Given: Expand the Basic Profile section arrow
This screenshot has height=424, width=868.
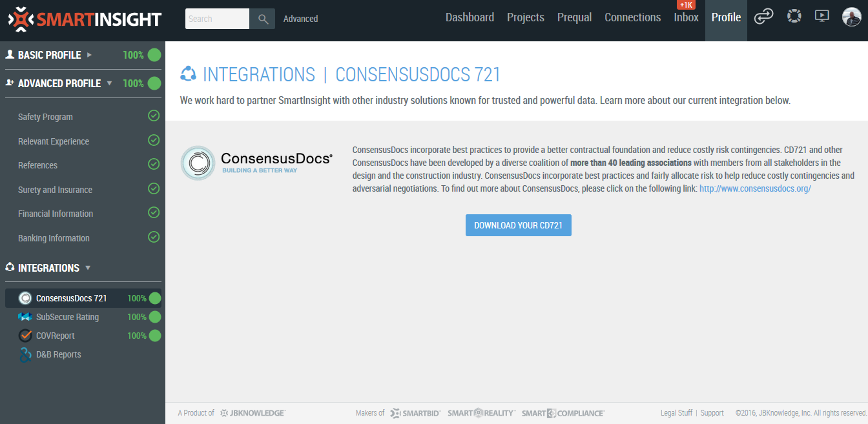Looking at the screenshot, I should [x=89, y=55].
